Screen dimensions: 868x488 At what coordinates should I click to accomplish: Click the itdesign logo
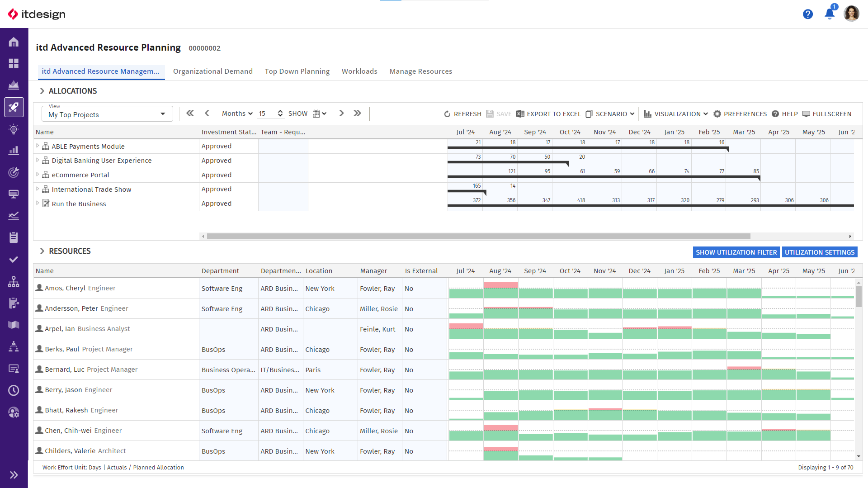coord(37,14)
